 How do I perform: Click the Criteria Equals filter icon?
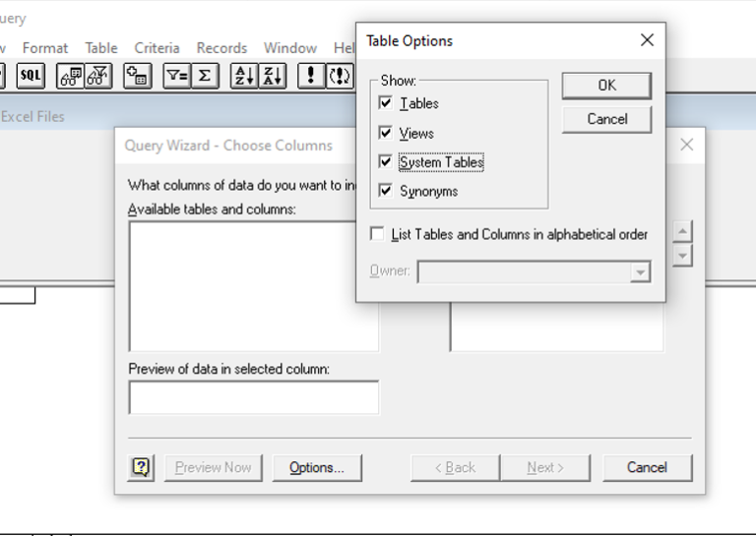pyautogui.click(x=177, y=76)
